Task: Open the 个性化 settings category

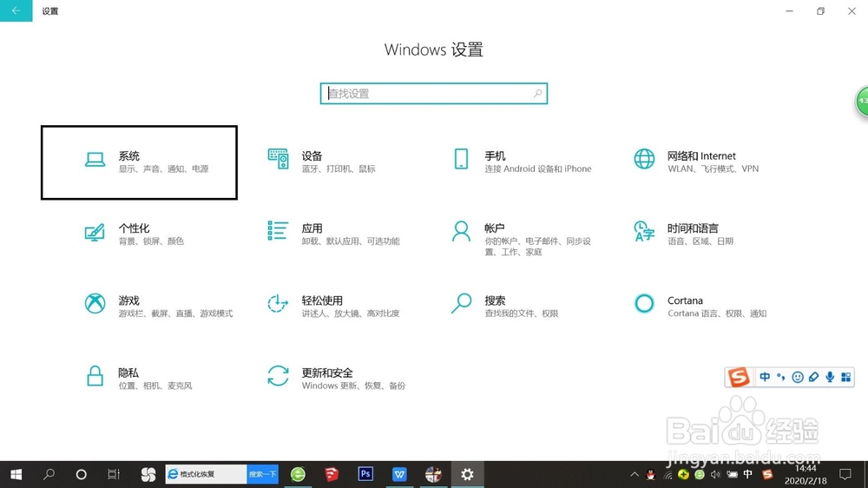Action: coord(134,234)
